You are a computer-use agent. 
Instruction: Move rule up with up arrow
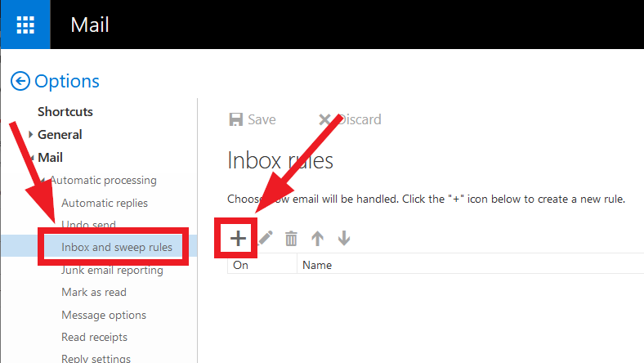[x=317, y=239]
